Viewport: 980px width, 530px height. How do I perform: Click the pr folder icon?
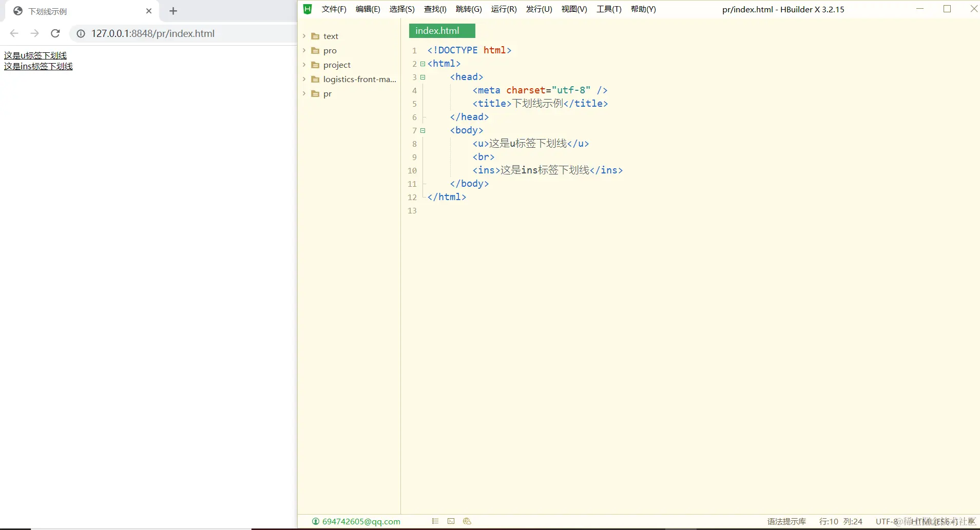[x=315, y=94]
